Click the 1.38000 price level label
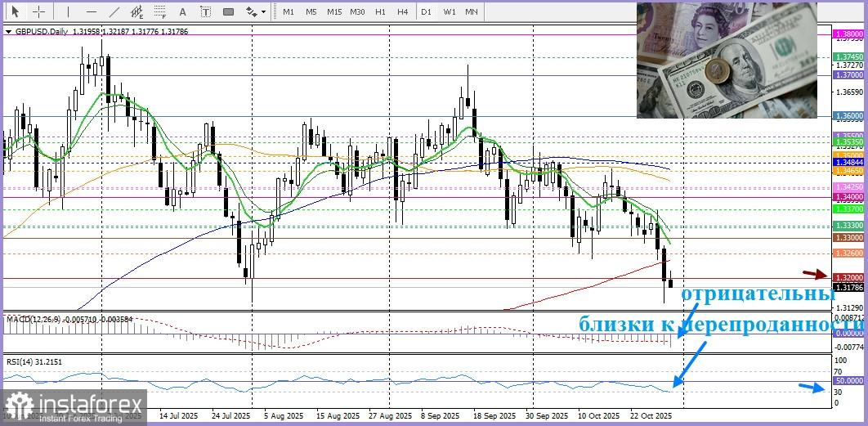This screenshot has height=426, width=868. 848,34
